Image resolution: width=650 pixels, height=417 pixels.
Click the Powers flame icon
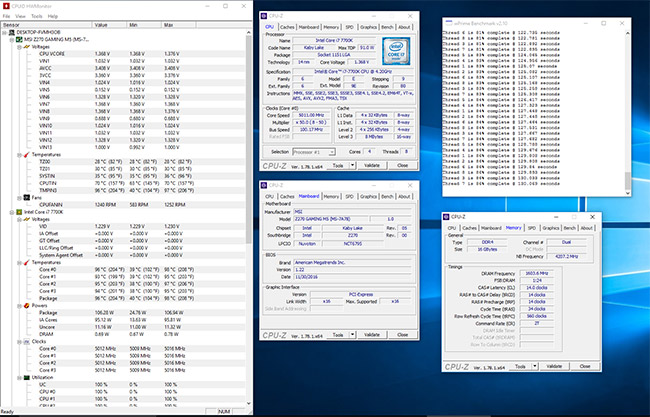click(x=27, y=305)
